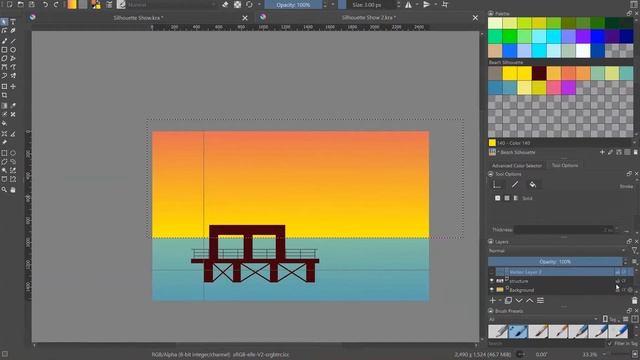Screen dimensions: 640x360
Task: Open Brush Presets tag filter All dropdown
Action: point(543,319)
